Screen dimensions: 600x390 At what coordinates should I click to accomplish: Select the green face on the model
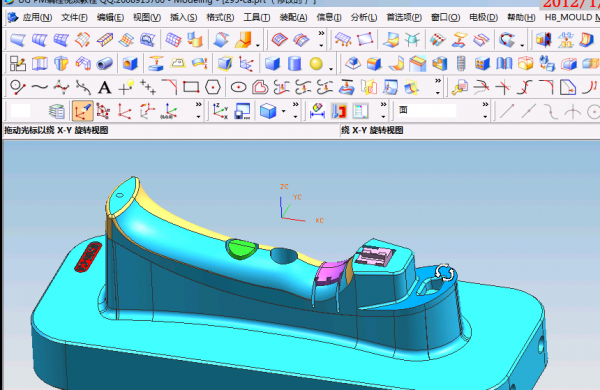(241, 249)
